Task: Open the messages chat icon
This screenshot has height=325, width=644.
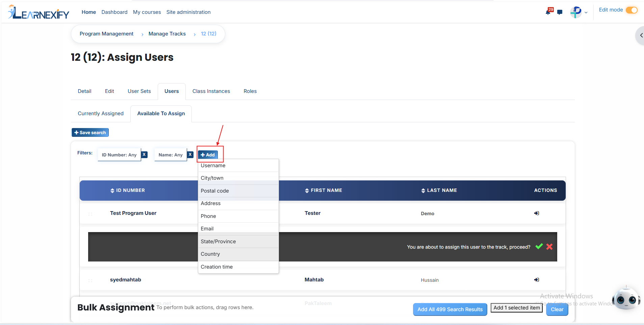Action: pos(560,12)
